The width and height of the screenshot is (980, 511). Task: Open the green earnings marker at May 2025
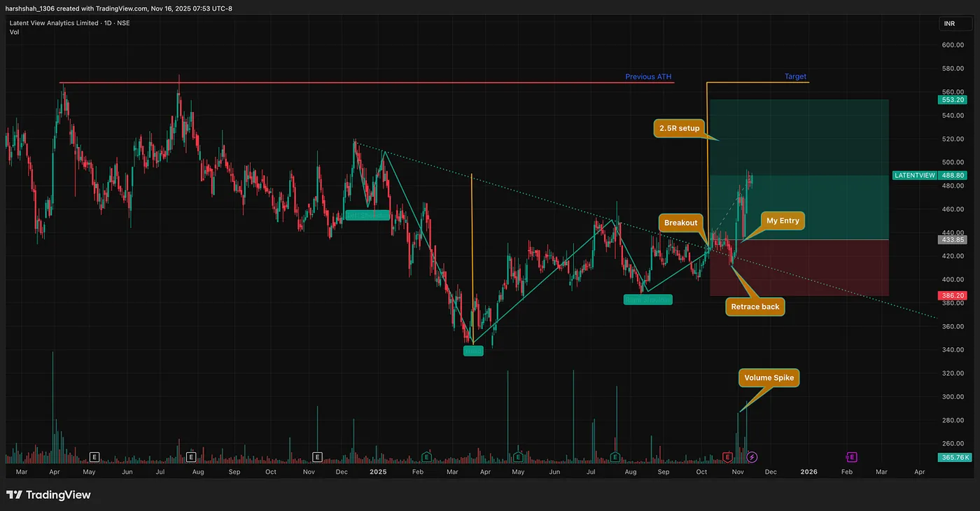(x=518, y=457)
